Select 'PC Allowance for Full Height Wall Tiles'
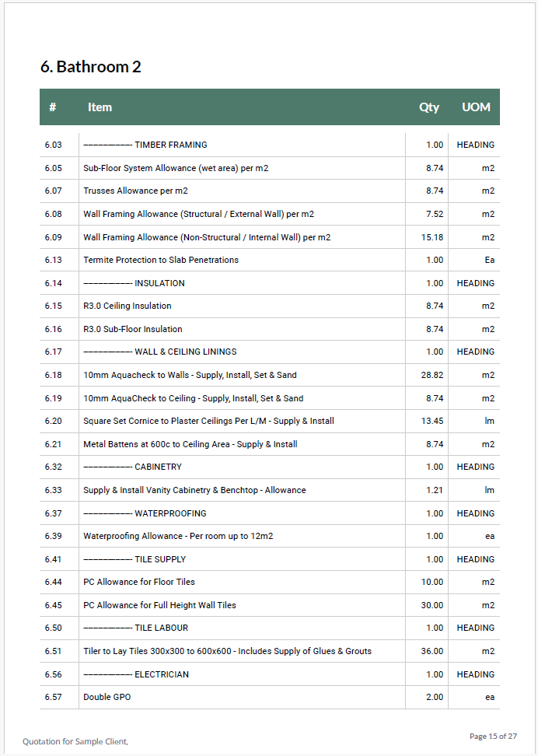This screenshot has height=756, width=538. (159, 605)
